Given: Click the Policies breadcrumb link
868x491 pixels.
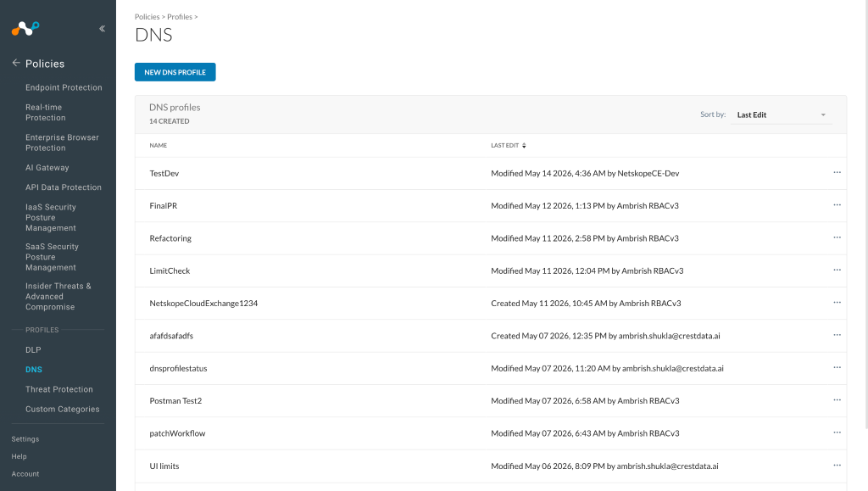Looking at the screenshot, I should coord(147,17).
